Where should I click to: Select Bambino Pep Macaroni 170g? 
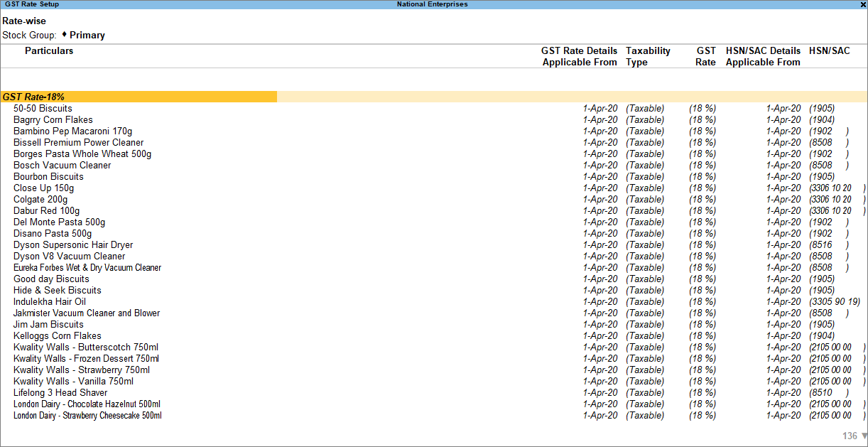72,131
